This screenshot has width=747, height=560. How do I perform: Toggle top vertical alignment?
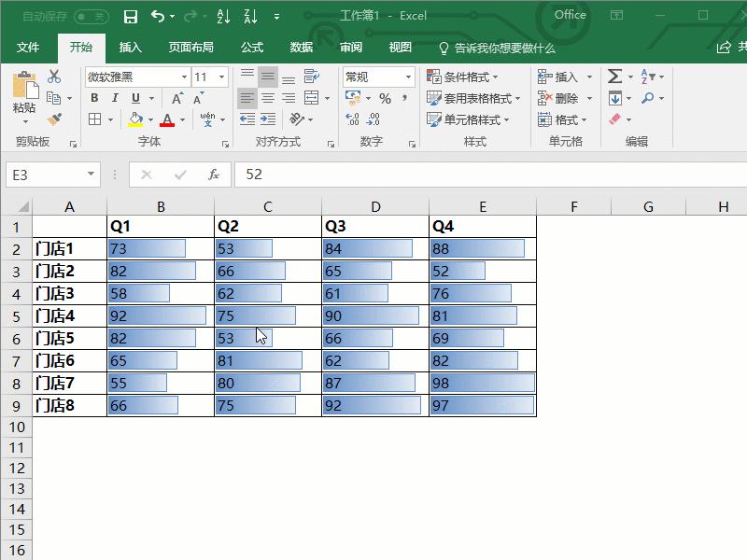[247, 77]
